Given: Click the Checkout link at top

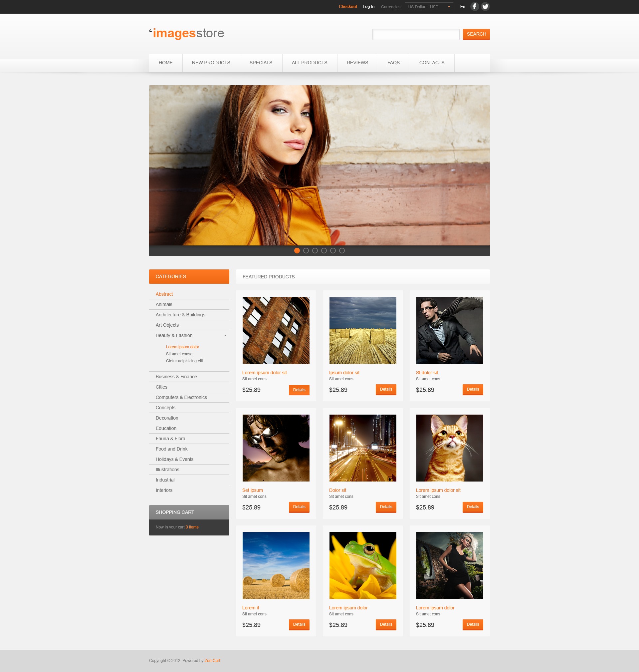Looking at the screenshot, I should point(347,7).
